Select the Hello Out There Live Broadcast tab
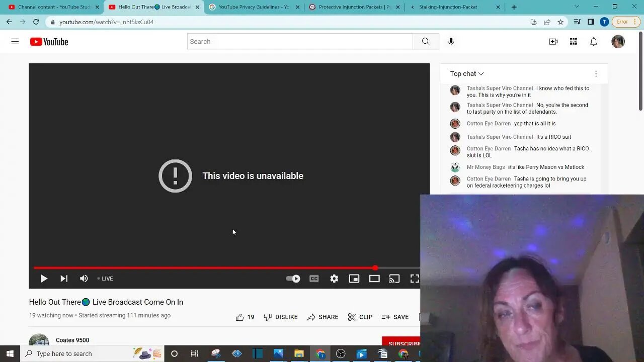The image size is (644, 362). pos(154,7)
